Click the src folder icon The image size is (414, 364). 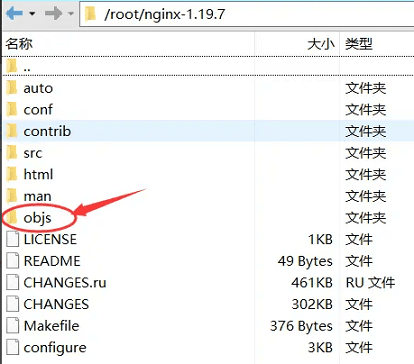(12, 153)
